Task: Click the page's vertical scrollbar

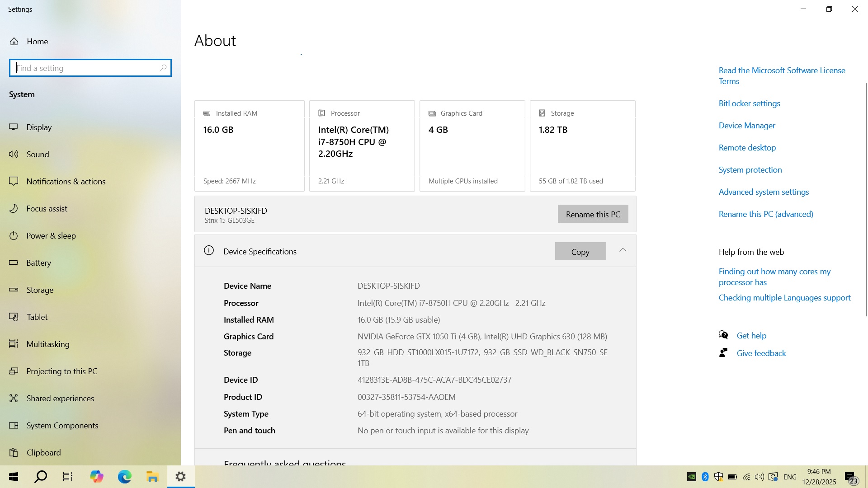Action: [866, 199]
